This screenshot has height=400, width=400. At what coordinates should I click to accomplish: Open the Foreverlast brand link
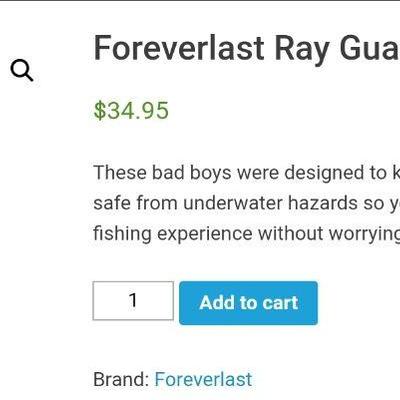pos(203,379)
